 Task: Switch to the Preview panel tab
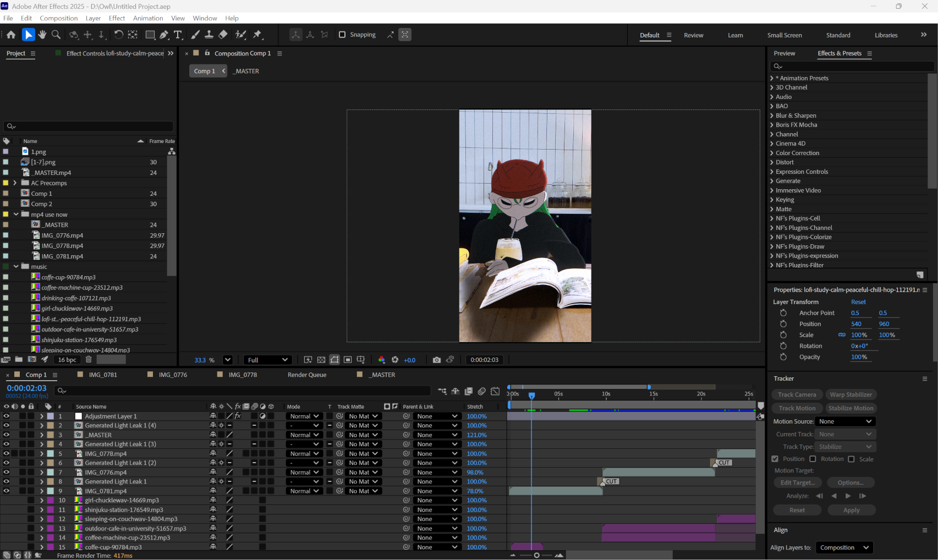[x=785, y=53]
